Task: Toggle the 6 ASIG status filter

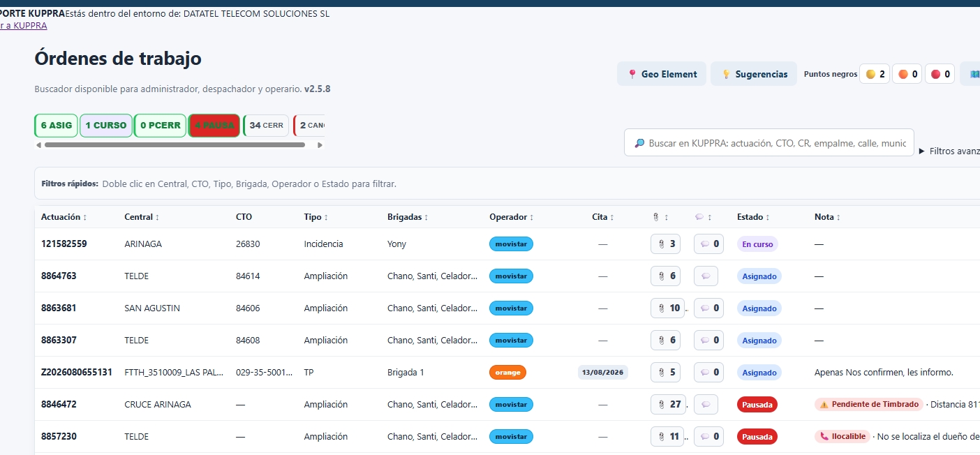Action: pyautogui.click(x=56, y=126)
